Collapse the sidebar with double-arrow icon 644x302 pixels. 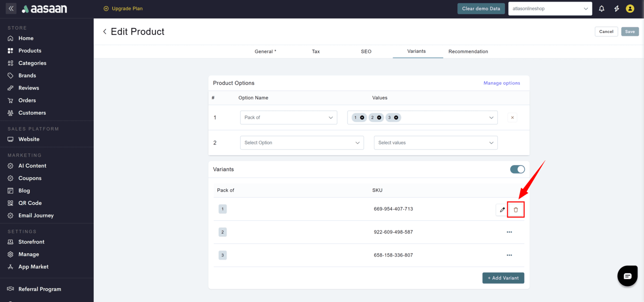[11, 8]
